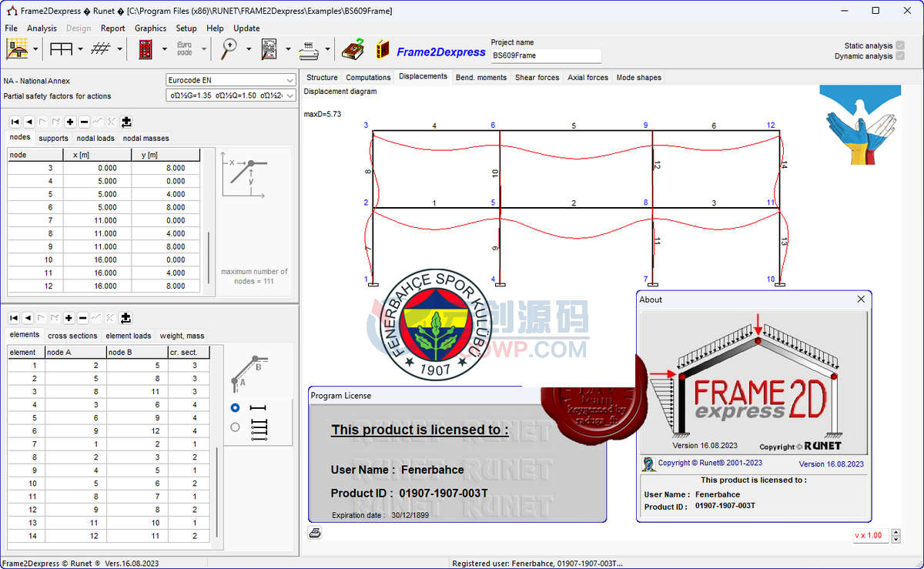Click the printer icon in main toolbar
The height and width of the screenshot is (569, 924).
pos(308,49)
